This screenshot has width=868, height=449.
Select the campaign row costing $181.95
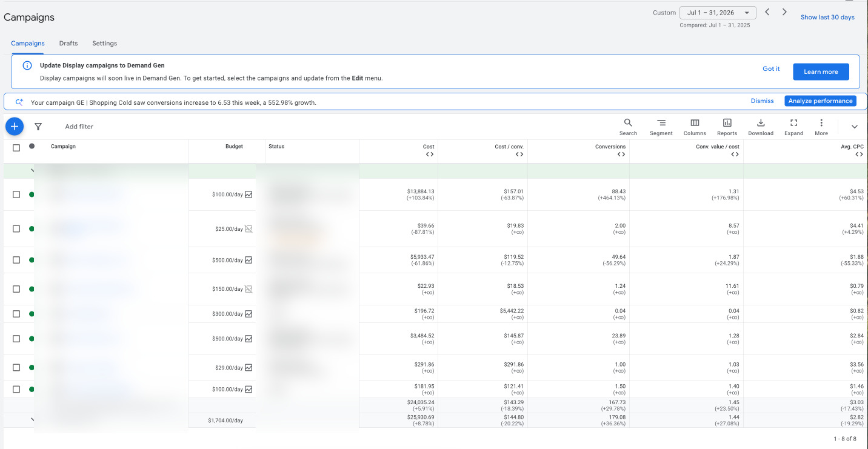[x=16, y=389]
